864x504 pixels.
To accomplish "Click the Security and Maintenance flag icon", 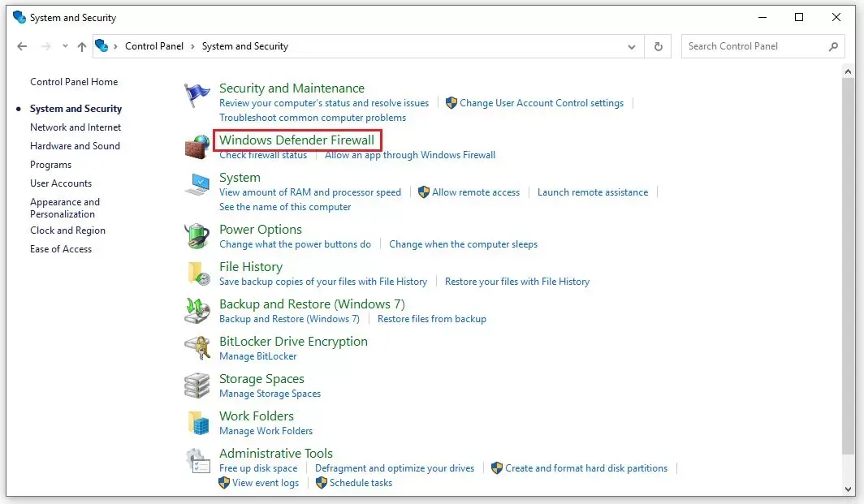I will pyautogui.click(x=197, y=96).
